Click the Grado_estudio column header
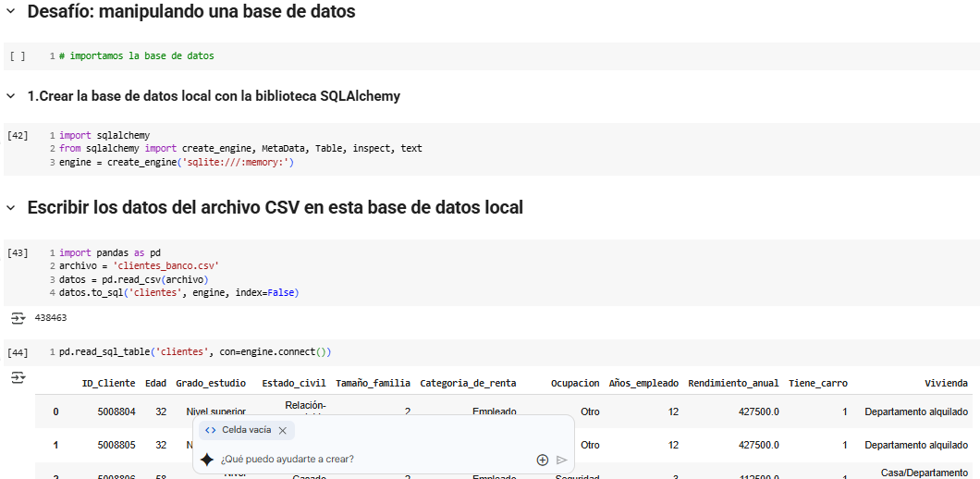This screenshot has width=980, height=479. tap(211, 383)
